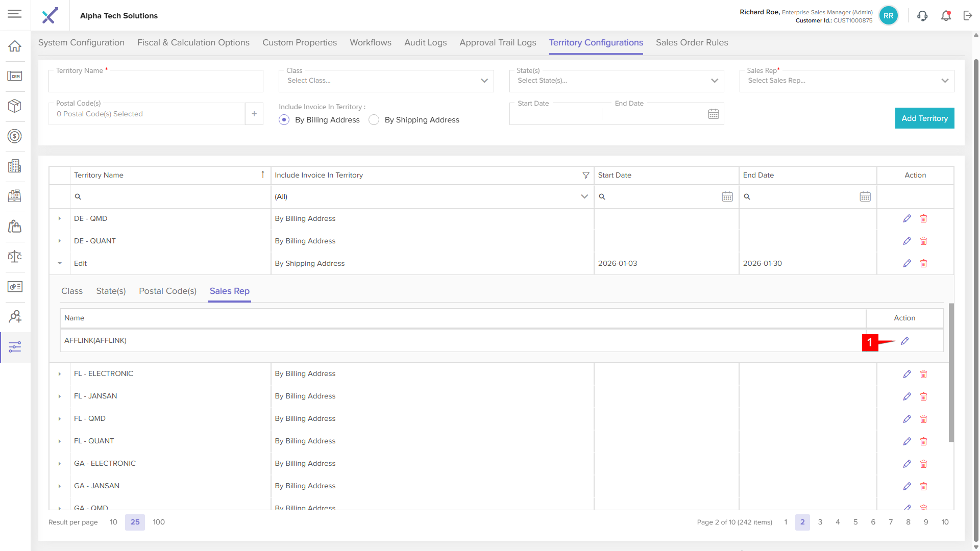Open the Home icon in the sidebar

pos(15,46)
